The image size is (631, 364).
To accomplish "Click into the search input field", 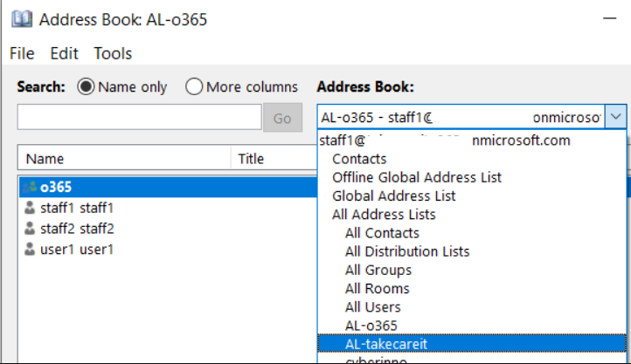I will tap(139, 117).
